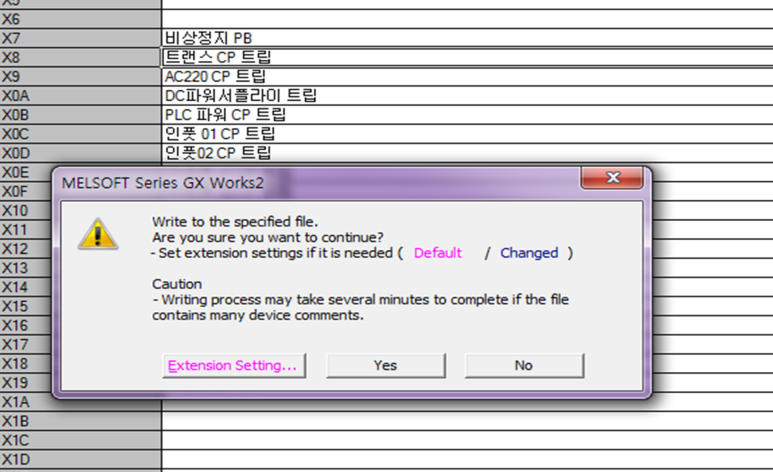This screenshot has width=773, height=472.
Task: Select the X0D device row header
Action: tap(80, 153)
